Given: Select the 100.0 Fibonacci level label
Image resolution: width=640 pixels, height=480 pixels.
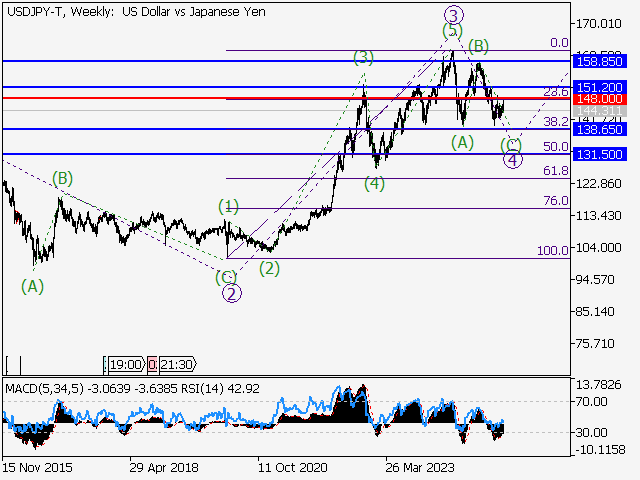Looking at the screenshot, I should [552, 251].
